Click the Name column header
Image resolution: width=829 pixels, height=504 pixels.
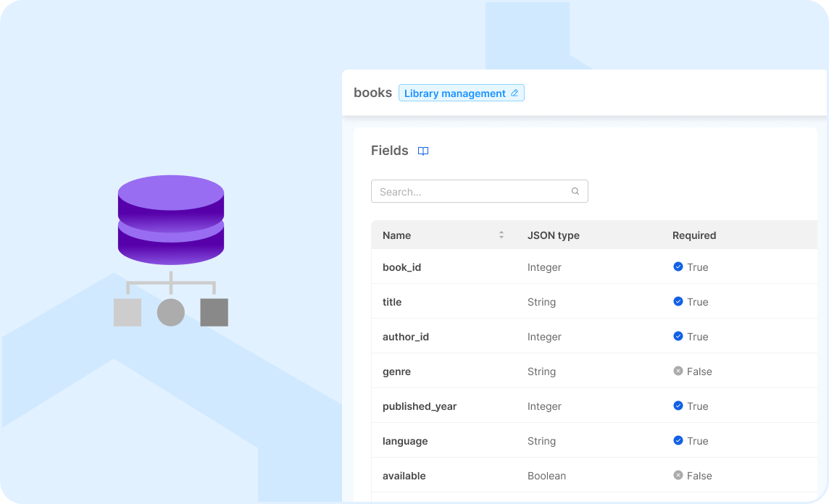(396, 235)
